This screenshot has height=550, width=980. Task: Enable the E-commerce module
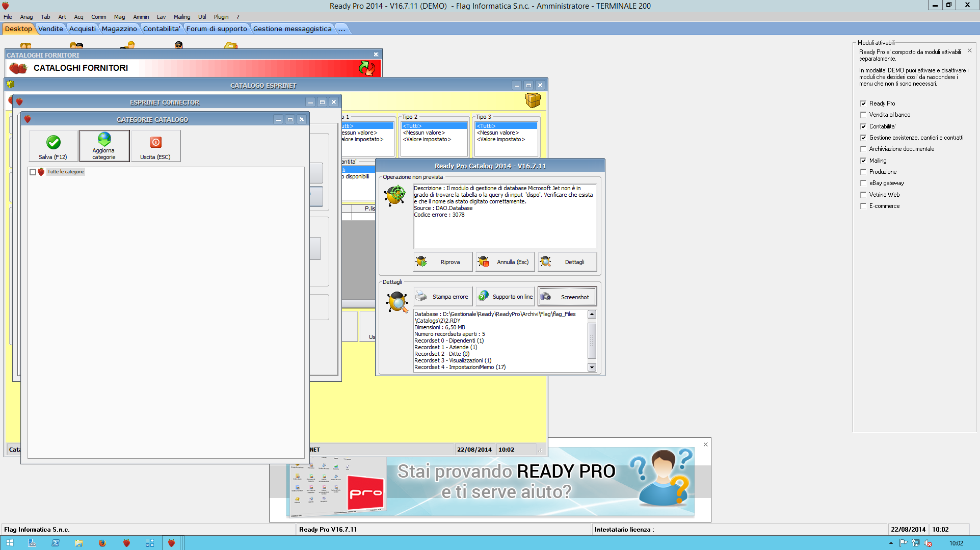coord(863,206)
